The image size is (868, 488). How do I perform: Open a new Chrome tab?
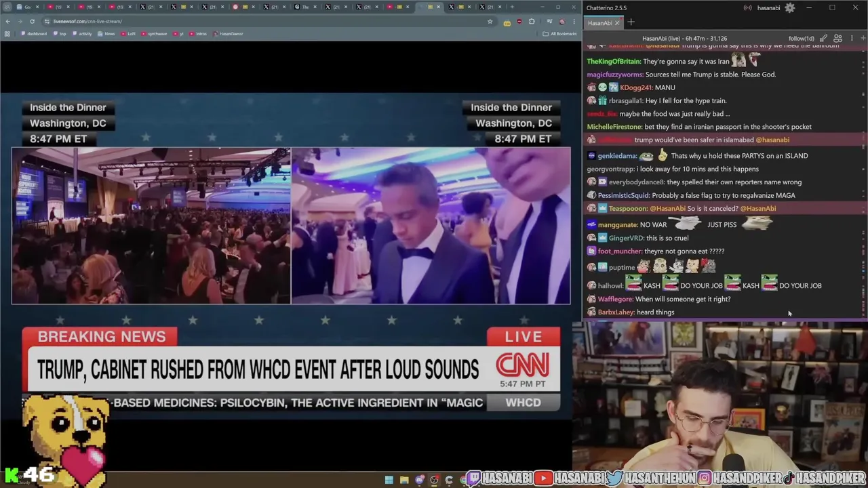512,7
